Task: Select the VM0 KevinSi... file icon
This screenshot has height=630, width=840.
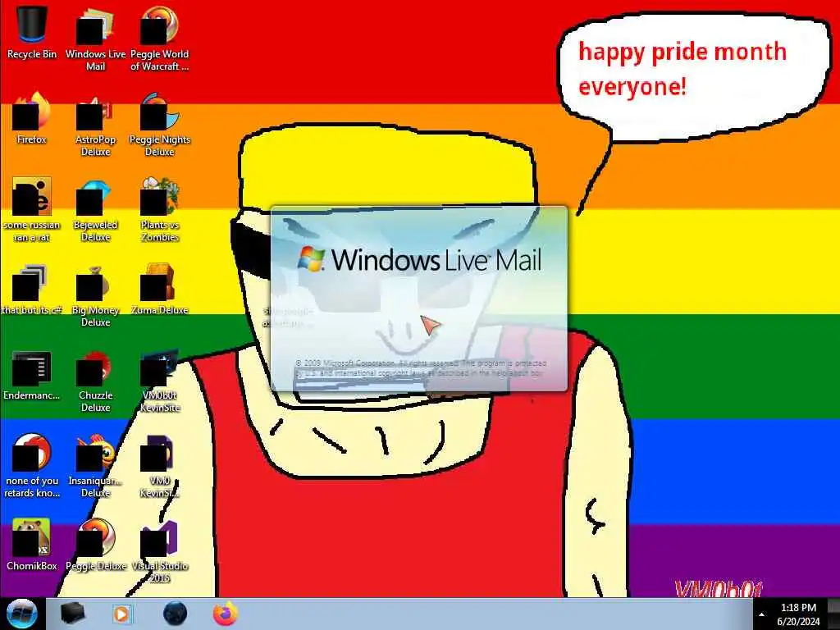Action: pos(160,466)
